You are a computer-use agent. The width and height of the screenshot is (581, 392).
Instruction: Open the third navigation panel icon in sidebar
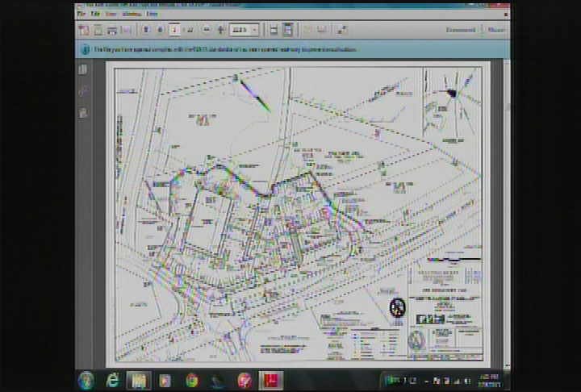83,113
